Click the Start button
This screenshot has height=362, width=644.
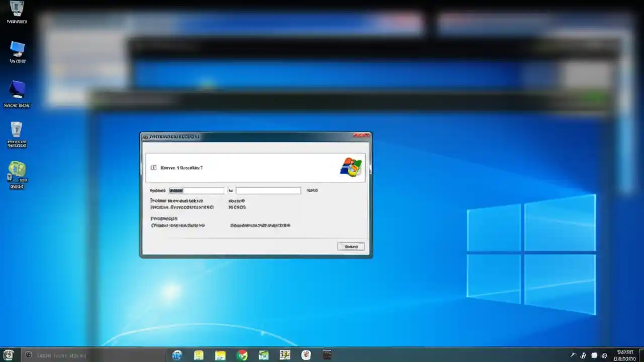(x=8, y=355)
